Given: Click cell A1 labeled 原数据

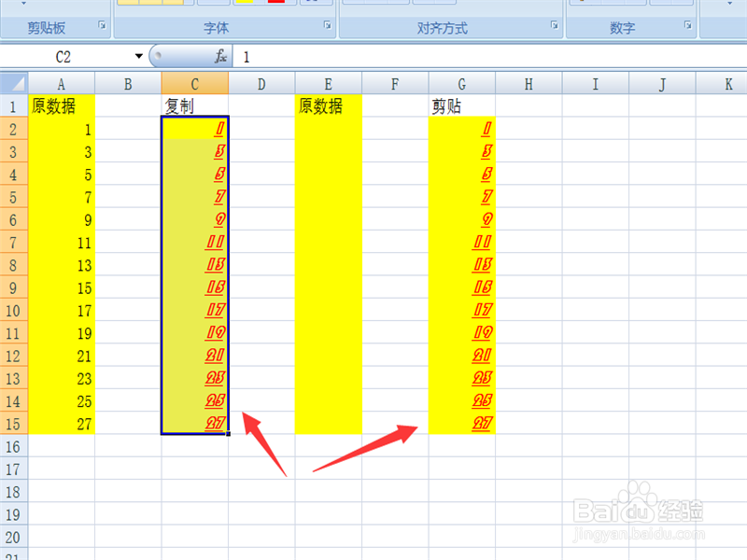Looking at the screenshot, I should (x=62, y=105).
